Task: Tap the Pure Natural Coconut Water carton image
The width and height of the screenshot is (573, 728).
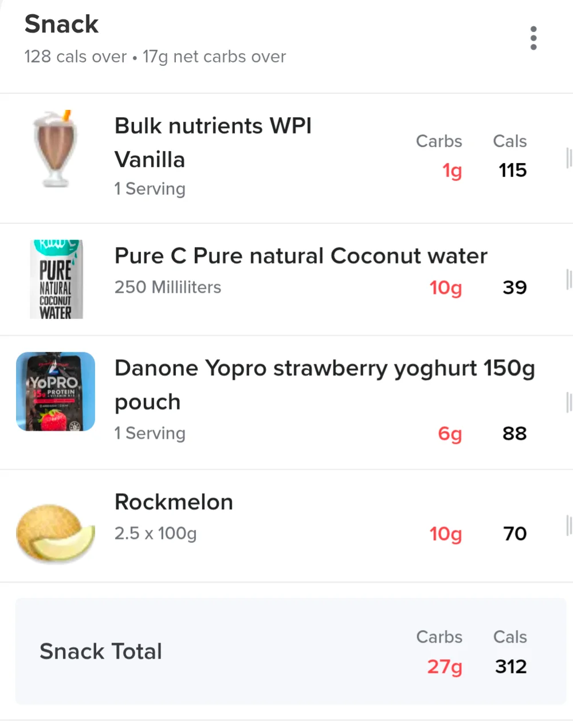Action: [56, 279]
